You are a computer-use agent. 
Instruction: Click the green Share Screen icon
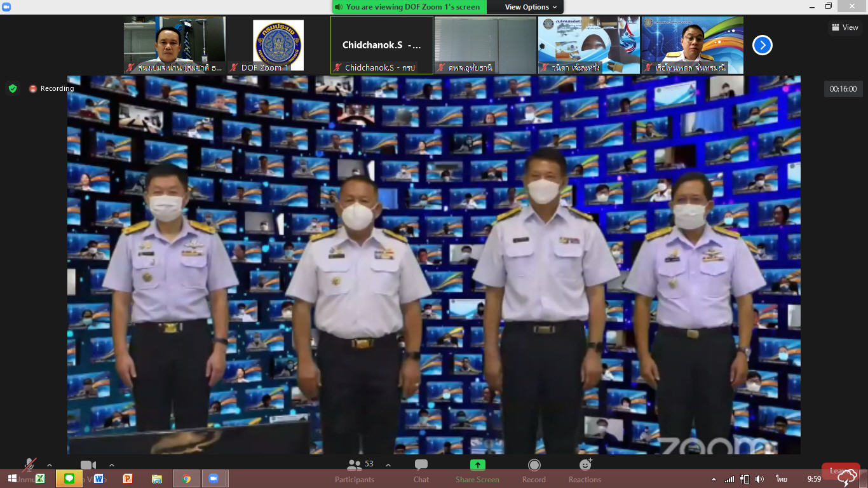[x=477, y=465]
